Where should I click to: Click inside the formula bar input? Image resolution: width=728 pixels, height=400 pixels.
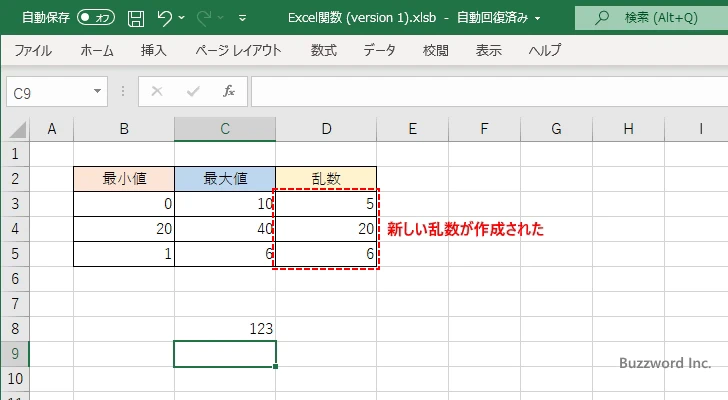click(x=480, y=91)
